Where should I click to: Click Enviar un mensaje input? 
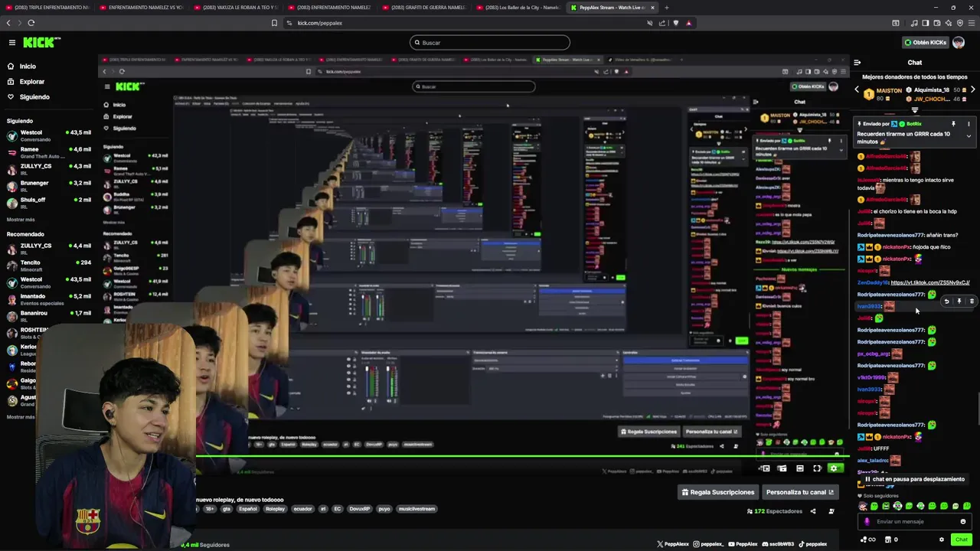915,522
